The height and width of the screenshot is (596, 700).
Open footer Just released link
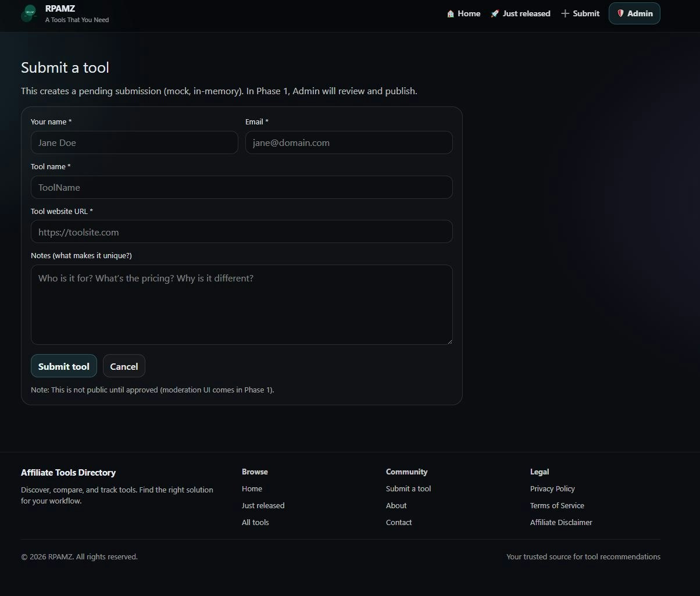coord(263,506)
